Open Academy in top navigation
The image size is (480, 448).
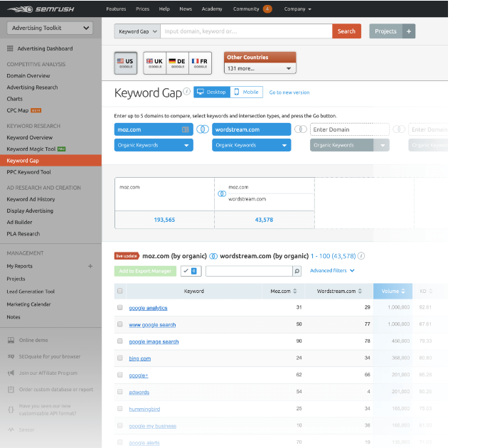coord(212,9)
